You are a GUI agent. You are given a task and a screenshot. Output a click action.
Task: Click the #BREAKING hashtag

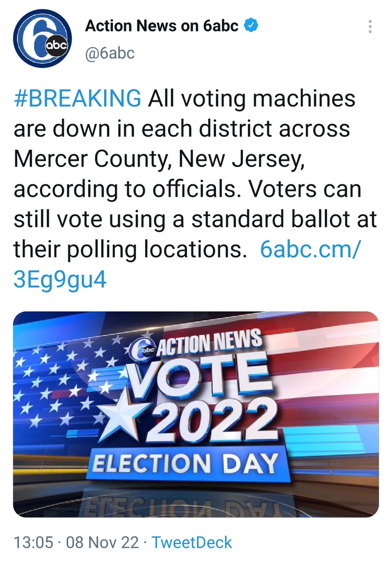point(77,99)
